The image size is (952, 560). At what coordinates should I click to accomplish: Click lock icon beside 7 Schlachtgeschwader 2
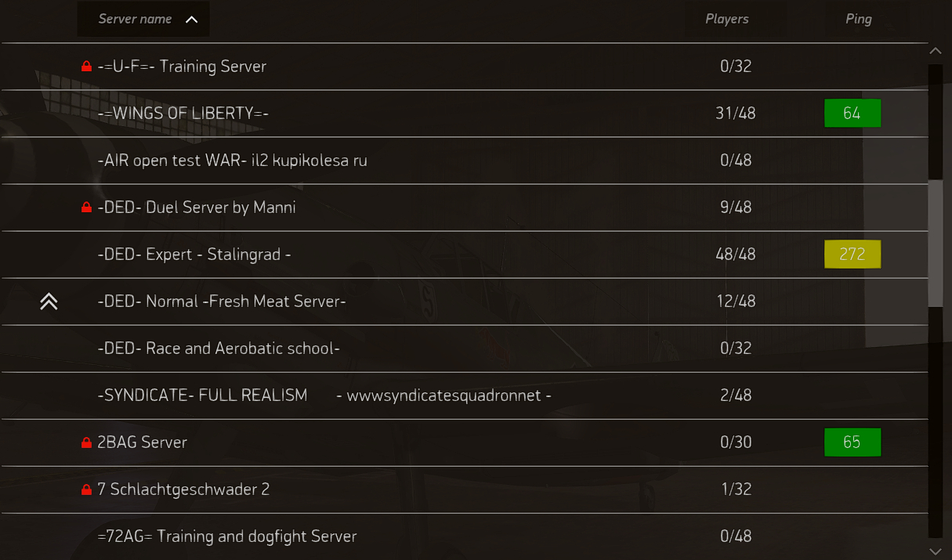click(x=86, y=490)
